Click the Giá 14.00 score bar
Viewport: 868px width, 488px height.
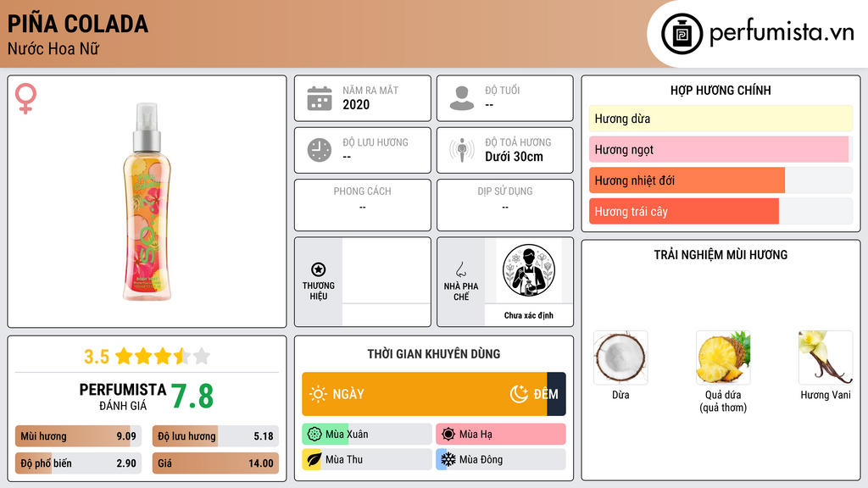(215, 463)
